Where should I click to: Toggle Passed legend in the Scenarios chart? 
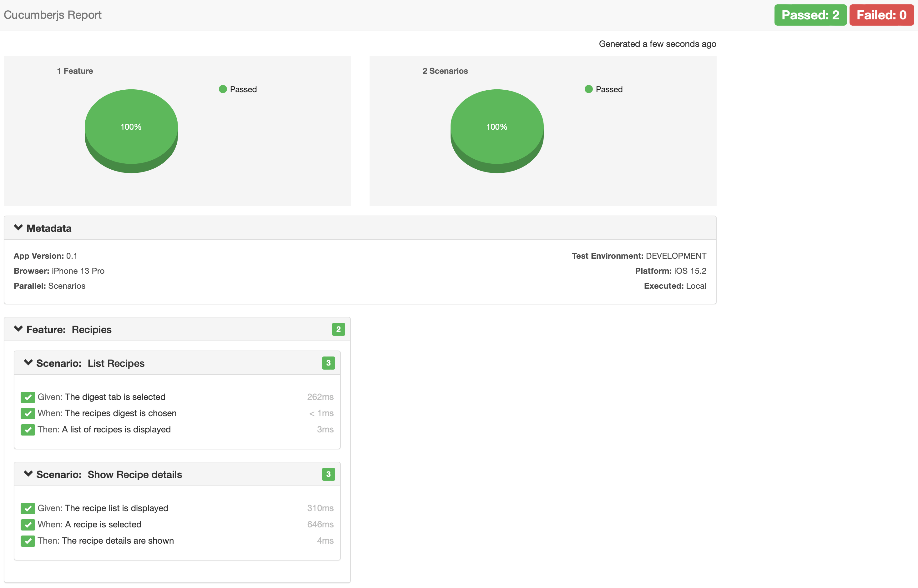(x=603, y=89)
